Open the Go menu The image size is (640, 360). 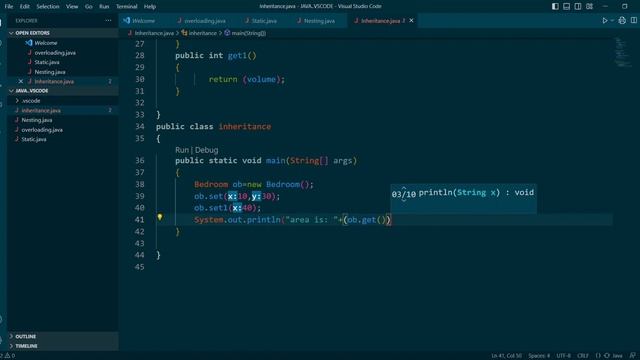89,7
